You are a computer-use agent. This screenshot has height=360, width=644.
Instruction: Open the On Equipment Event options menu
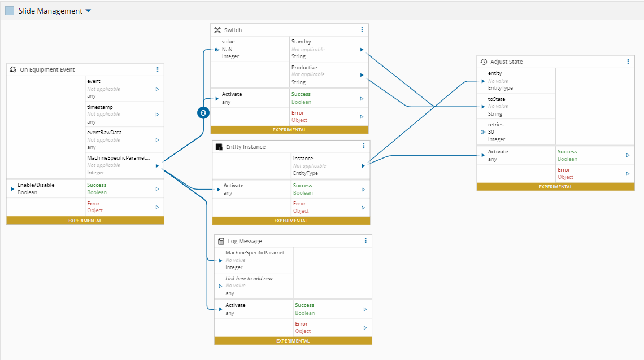click(158, 69)
